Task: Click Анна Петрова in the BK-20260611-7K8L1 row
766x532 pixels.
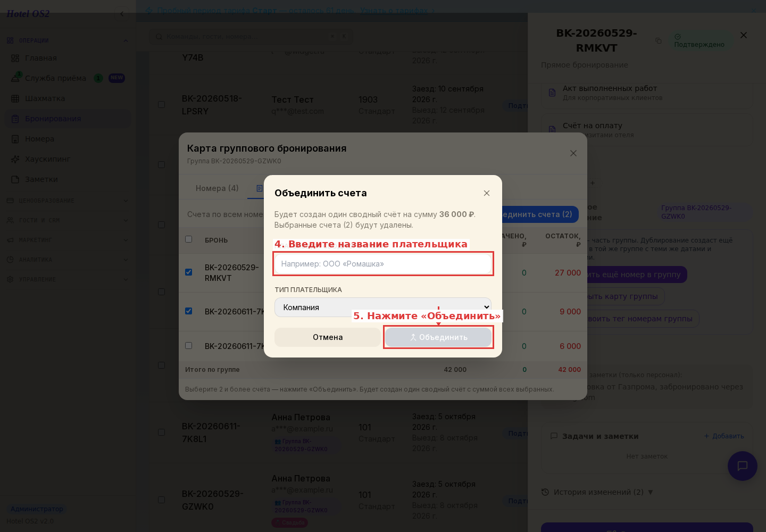Action: pyautogui.click(x=301, y=418)
